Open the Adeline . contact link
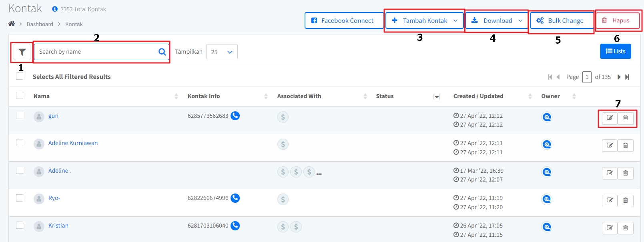 pyautogui.click(x=60, y=171)
